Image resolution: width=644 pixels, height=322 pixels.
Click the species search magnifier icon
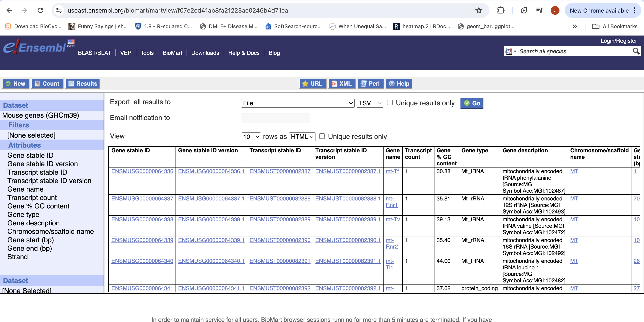click(x=636, y=51)
